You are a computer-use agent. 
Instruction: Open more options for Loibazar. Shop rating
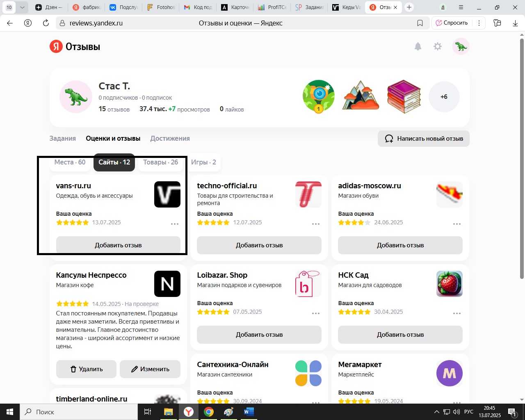[316, 313]
